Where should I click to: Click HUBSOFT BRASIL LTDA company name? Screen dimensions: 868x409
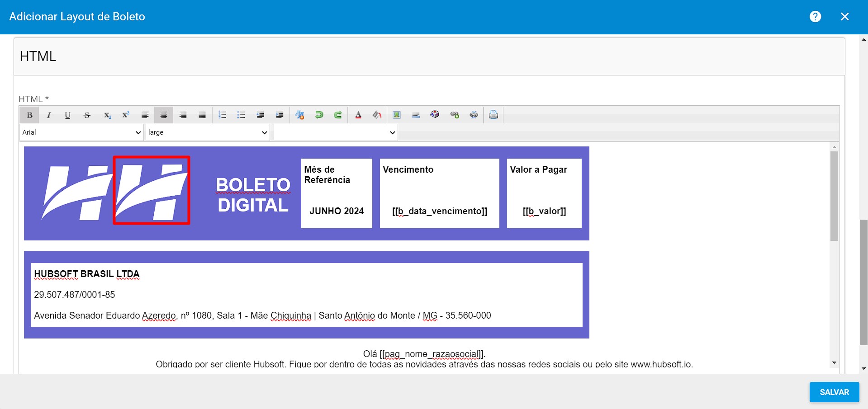[87, 274]
